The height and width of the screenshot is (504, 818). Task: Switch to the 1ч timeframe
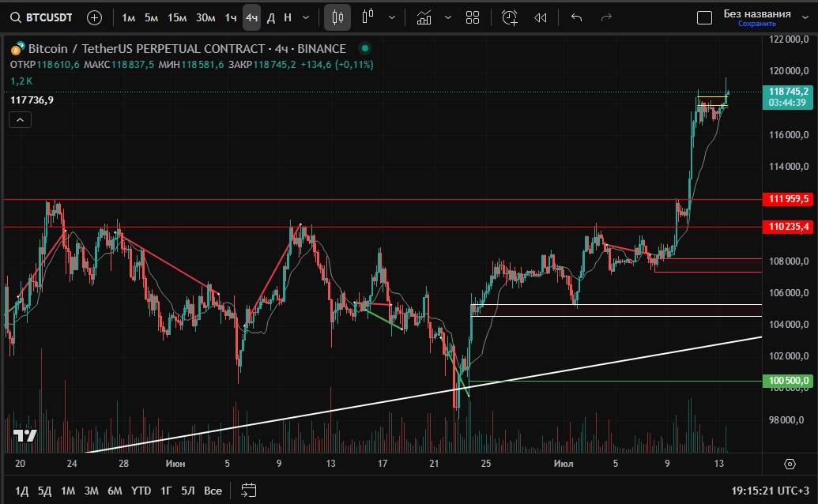231,17
